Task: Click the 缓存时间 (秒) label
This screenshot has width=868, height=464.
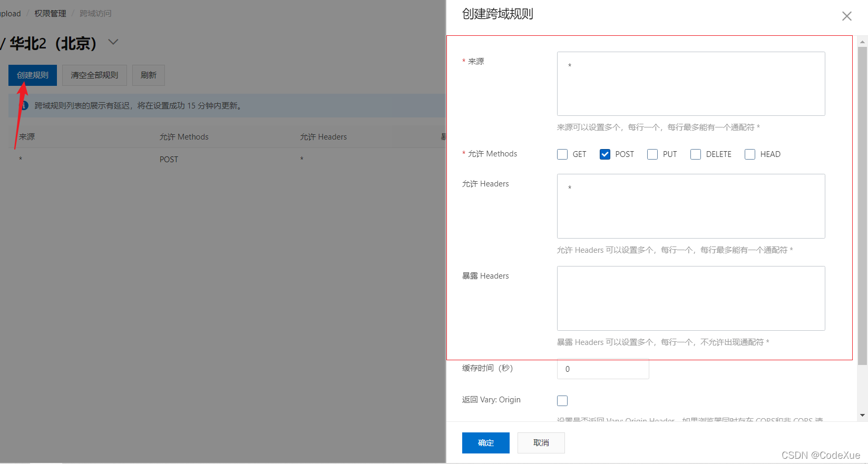Action: tap(487, 368)
